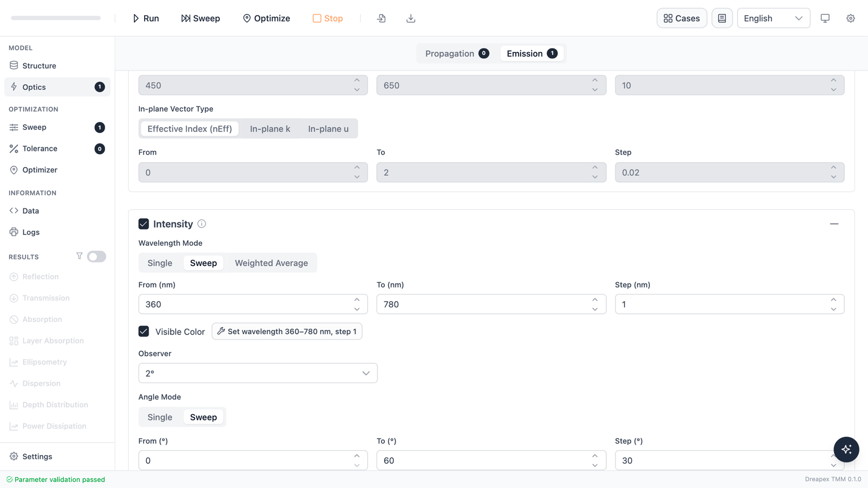Toggle the Results filter switch
This screenshot has height=488, width=868.
[x=97, y=256]
